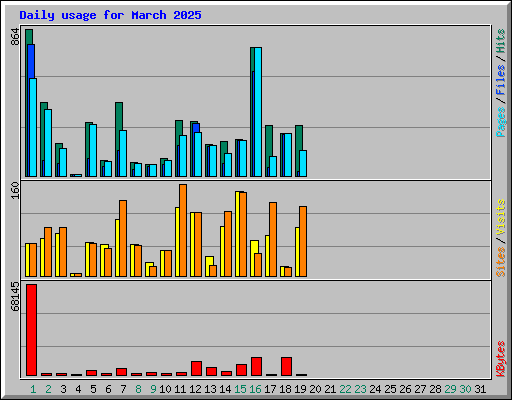This screenshot has width=512, height=400.
Task: Click the green hits bar for day 1
Action: click(29, 37)
